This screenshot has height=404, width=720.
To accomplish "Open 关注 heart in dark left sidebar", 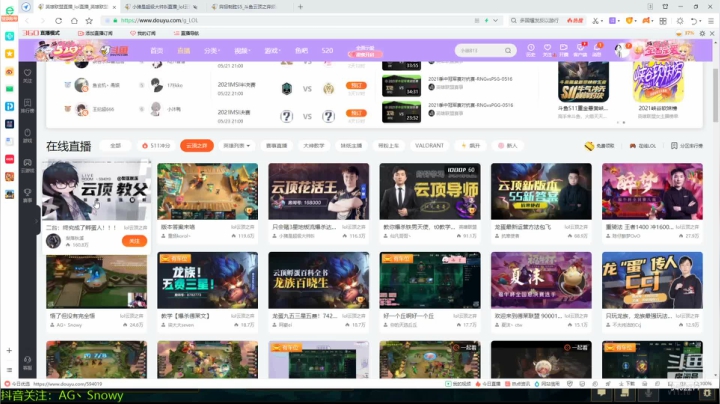I will click(x=28, y=76).
